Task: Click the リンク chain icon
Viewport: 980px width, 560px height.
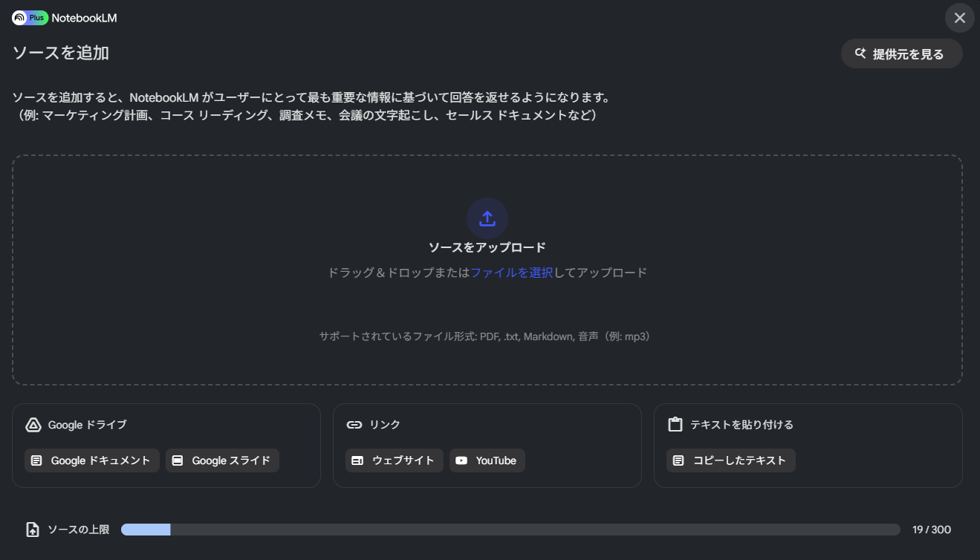Action: pos(354,425)
